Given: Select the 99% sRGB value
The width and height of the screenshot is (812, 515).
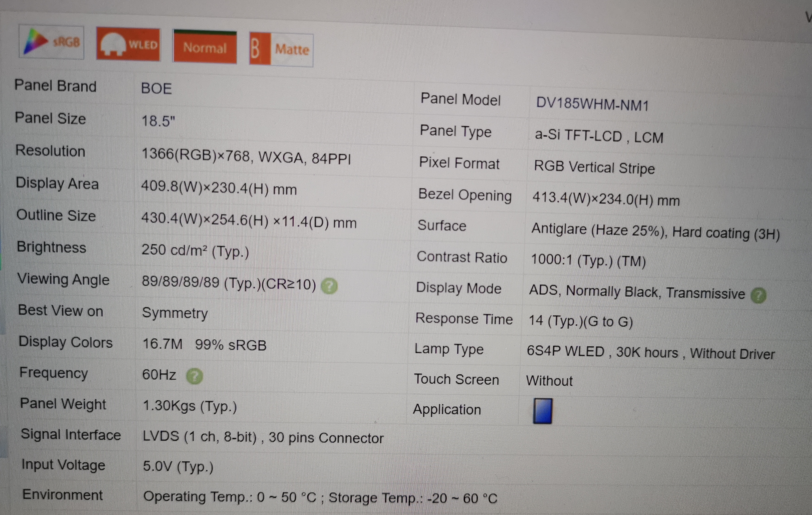Looking at the screenshot, I should pos(231,345).
